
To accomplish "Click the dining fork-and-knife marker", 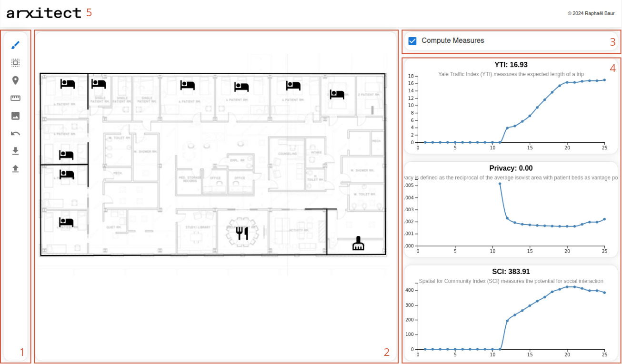I will point(242,233).
